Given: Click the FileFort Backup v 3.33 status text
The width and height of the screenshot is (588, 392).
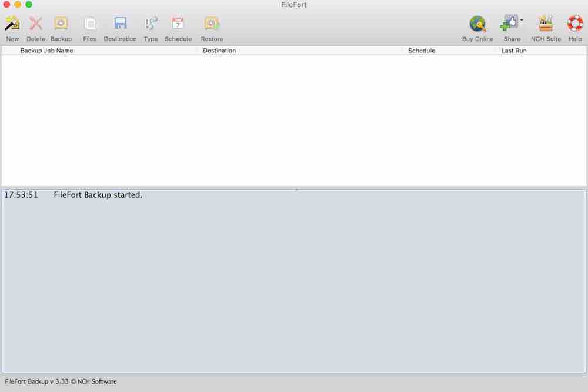Looking at the screenshot, I should 61,381.
